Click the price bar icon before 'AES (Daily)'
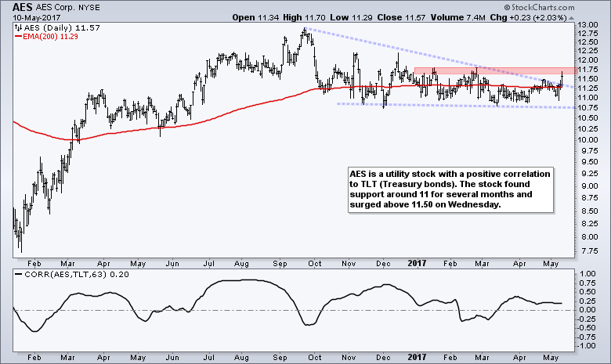The width and height of the screenshot is (611, 364). pos(19,27)
